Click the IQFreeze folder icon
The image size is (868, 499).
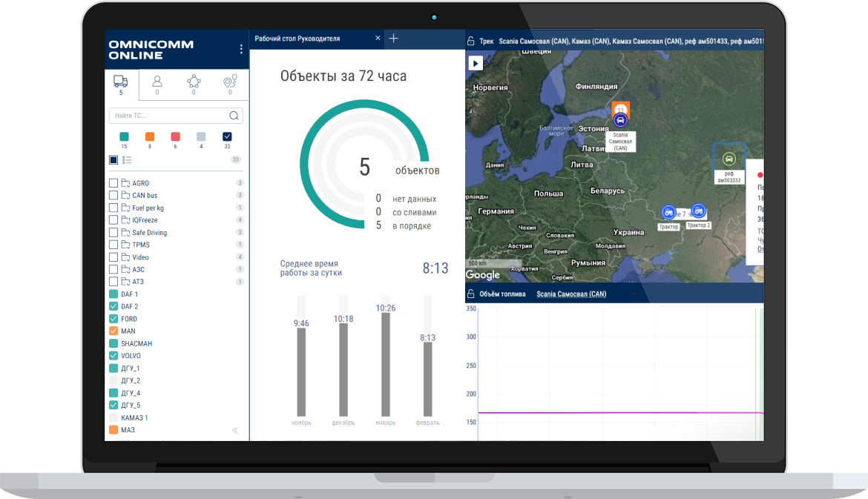[125, 219]
